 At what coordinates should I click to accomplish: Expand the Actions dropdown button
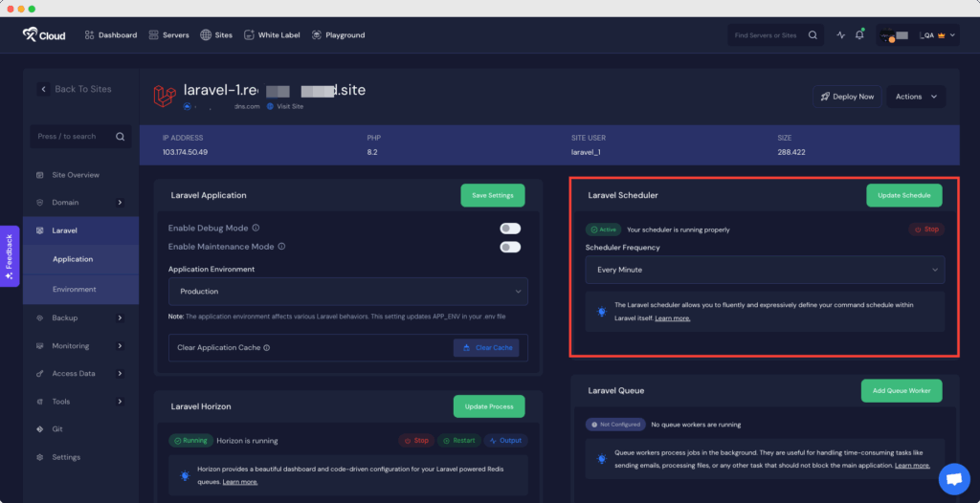tap(916, 97)
